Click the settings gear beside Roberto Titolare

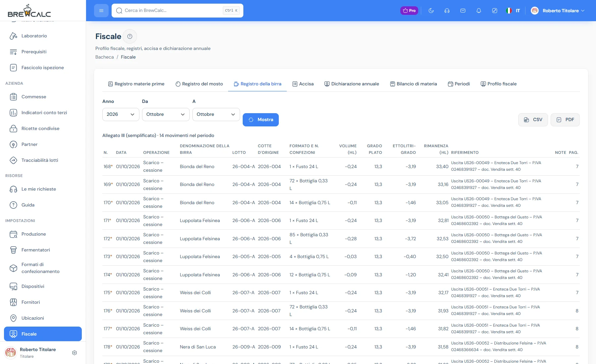tap(74, 353)
